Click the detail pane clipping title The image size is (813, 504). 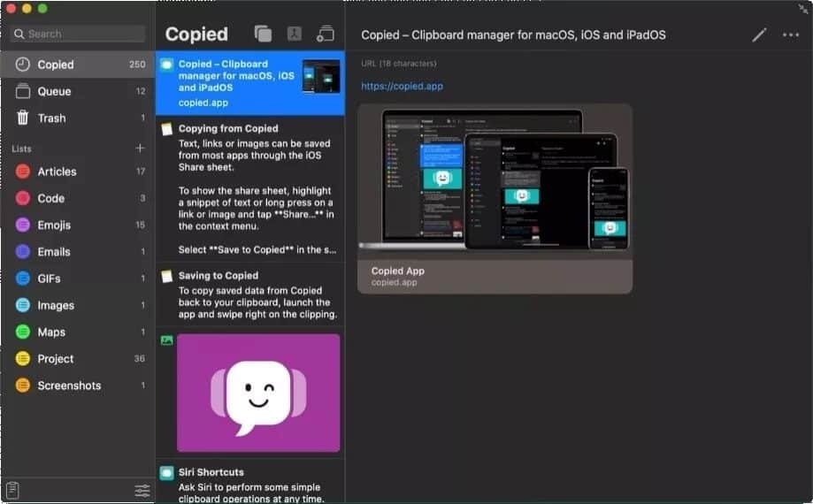coord(513,34)
